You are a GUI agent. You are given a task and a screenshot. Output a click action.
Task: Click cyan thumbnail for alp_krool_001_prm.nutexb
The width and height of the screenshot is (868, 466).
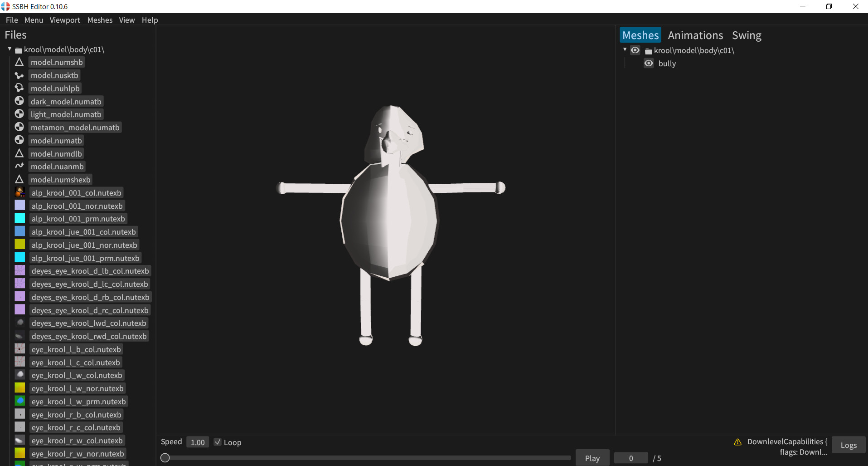(20, 218)
